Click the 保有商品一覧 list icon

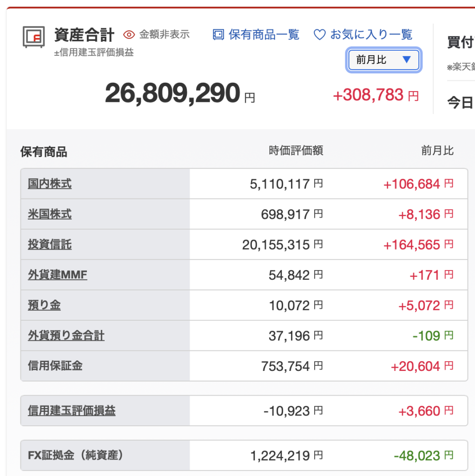tap(218, 34)
